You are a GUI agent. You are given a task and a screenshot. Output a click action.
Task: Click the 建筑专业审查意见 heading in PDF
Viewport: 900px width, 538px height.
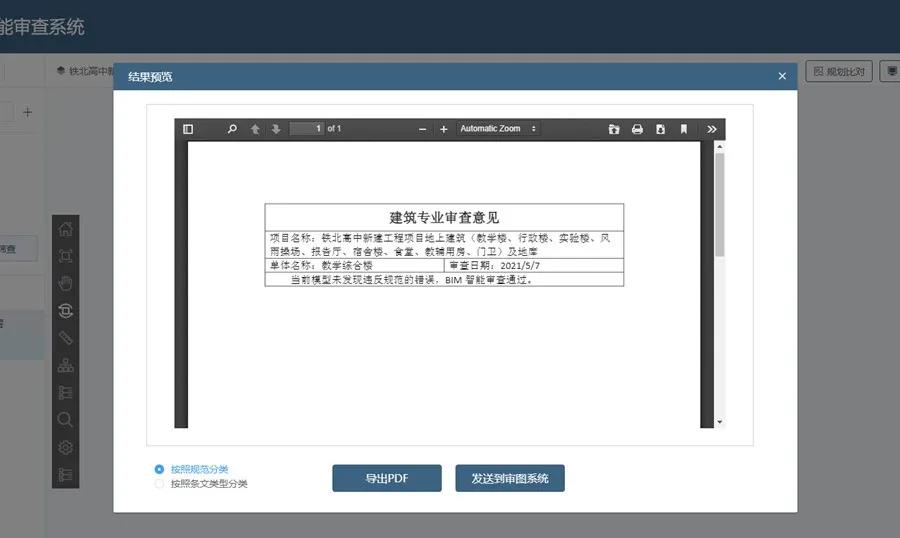coord(444,218)
